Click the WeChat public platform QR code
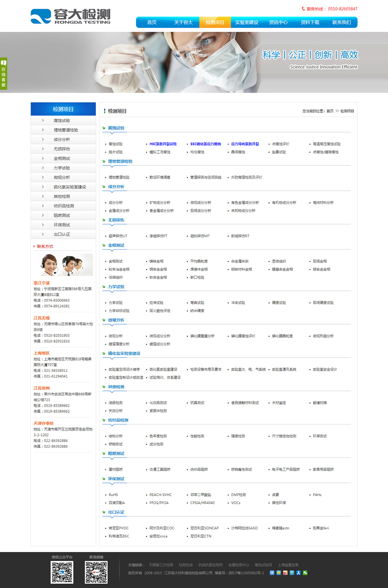This screenshot has height=588, width=388. tap(62, 572)
